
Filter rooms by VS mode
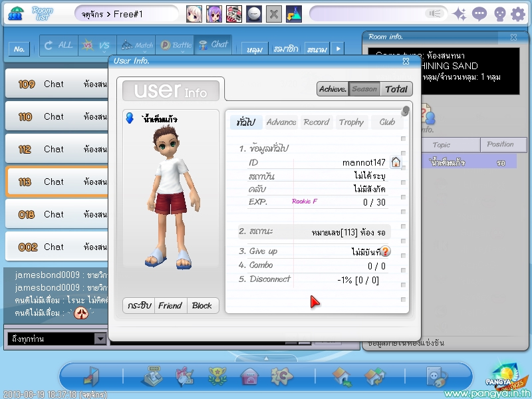[97, 45]
